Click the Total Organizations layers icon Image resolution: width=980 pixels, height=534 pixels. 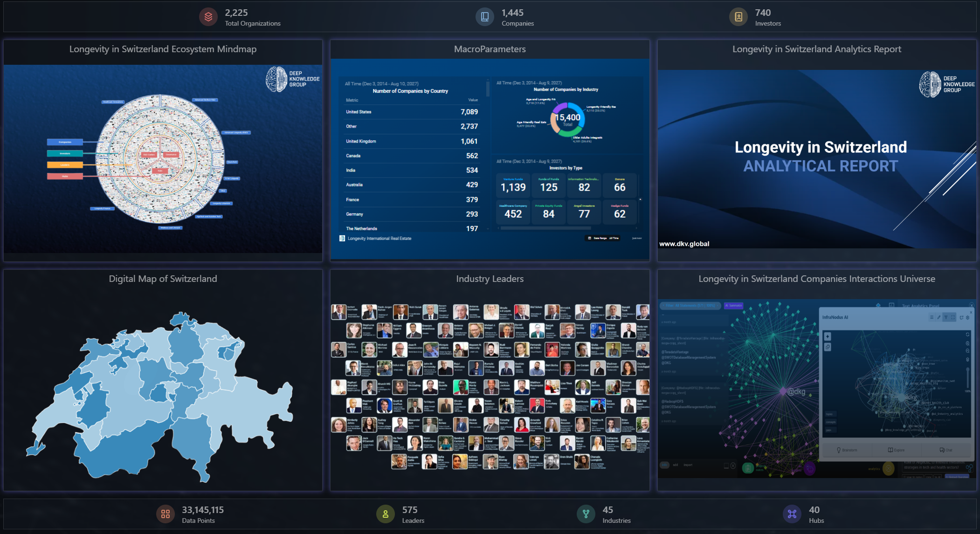pos(208,17)
